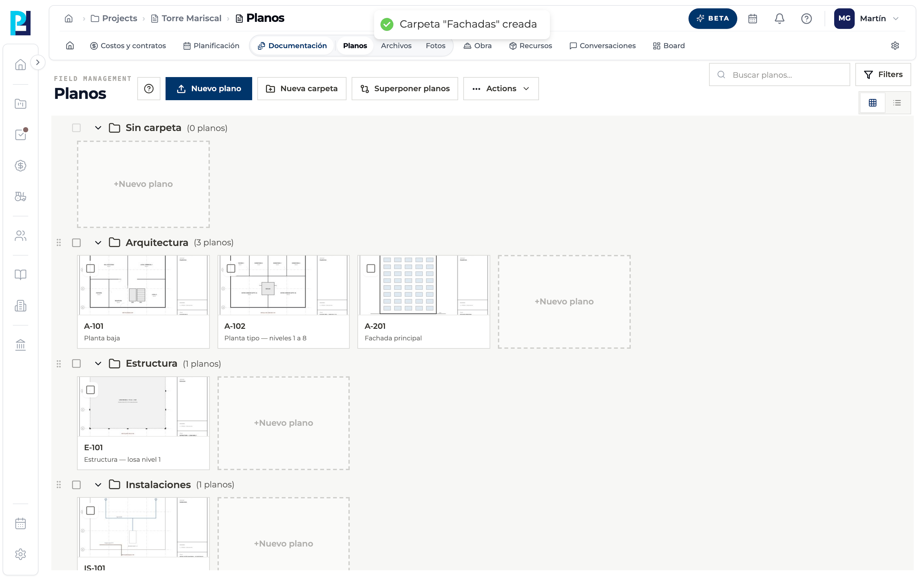Open sidebar bank building icon
924x578 pixels.
click(x=21, y=345)
